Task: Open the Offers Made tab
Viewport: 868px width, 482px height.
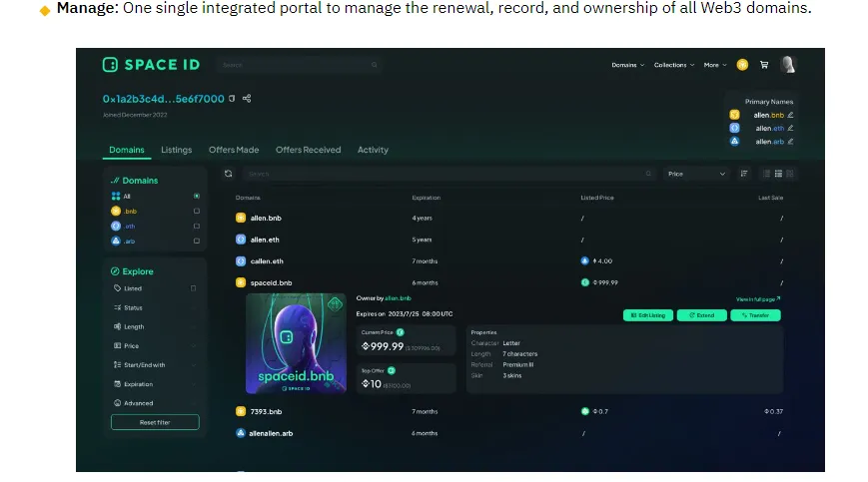Action: tap(234, 150)
